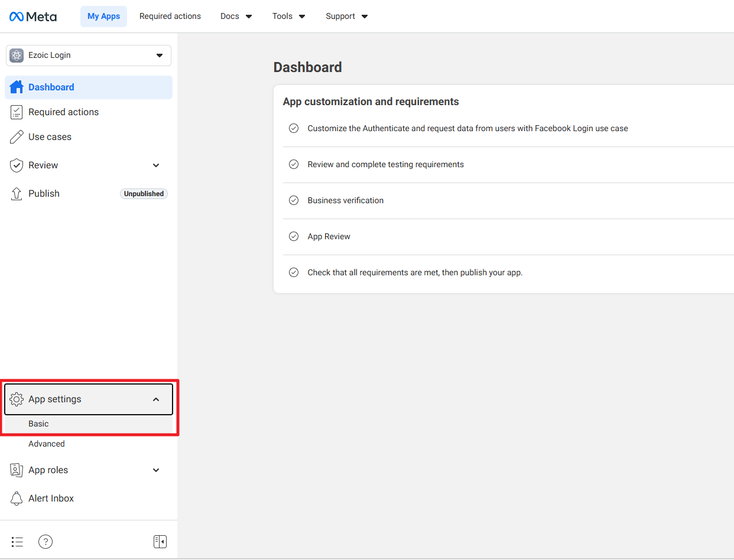The height and width of the screenshot is (560, 734).
Task: Click checkmark circle for Customize Authenticate use case
Action: pos(294,128)
